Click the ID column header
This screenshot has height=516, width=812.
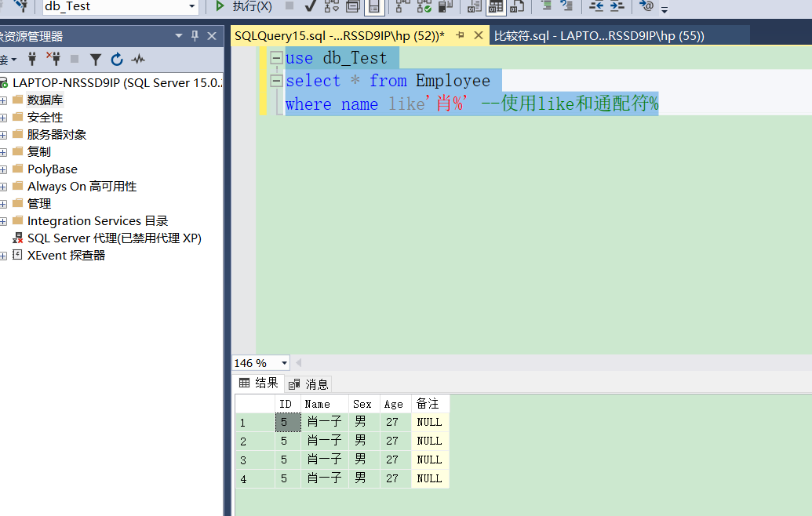point(287,404)
